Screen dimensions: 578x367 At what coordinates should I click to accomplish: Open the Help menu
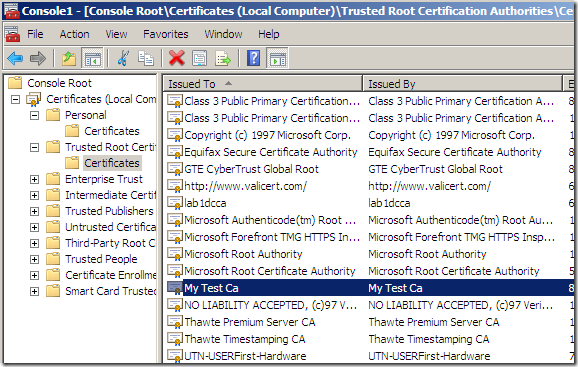point(268,34)
